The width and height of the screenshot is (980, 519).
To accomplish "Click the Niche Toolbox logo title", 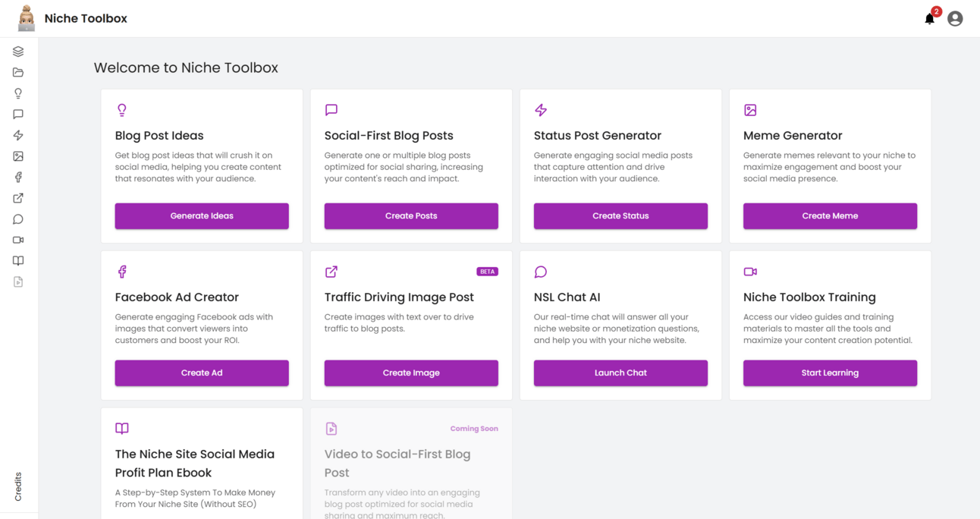I will click(x=86, y=18).
